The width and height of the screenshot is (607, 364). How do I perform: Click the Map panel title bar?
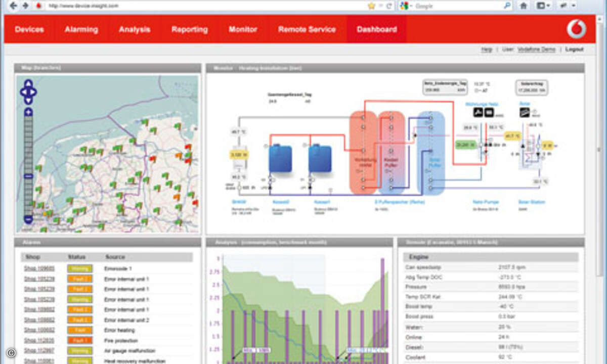pyautogui.click(x=108, y=68)
